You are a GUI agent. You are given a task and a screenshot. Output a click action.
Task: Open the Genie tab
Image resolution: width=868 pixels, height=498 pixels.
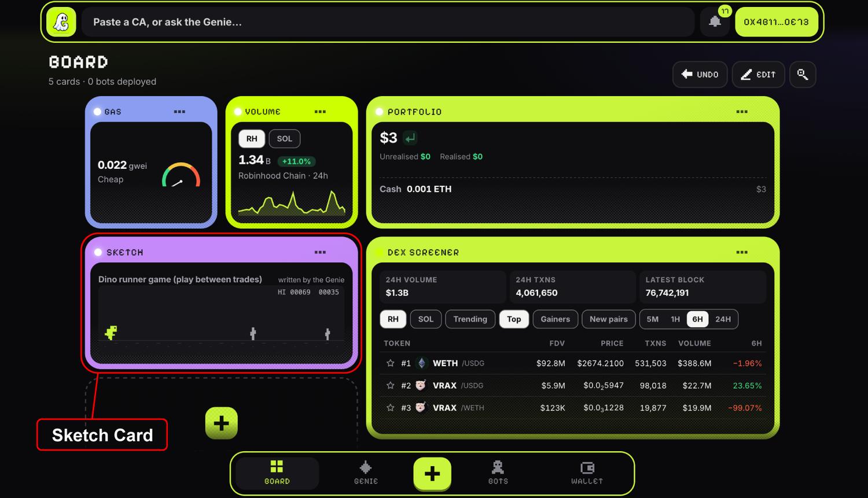tap(366, 473)
